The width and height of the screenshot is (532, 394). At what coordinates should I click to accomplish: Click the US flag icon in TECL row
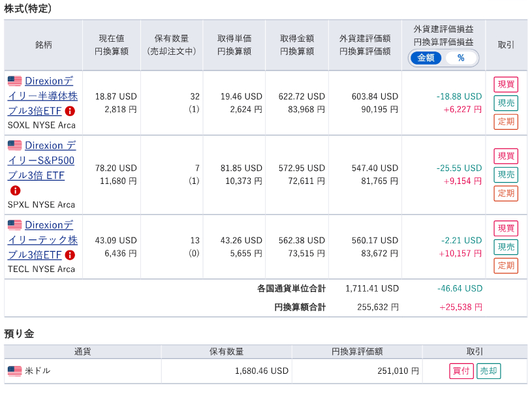tap(14, 225)
